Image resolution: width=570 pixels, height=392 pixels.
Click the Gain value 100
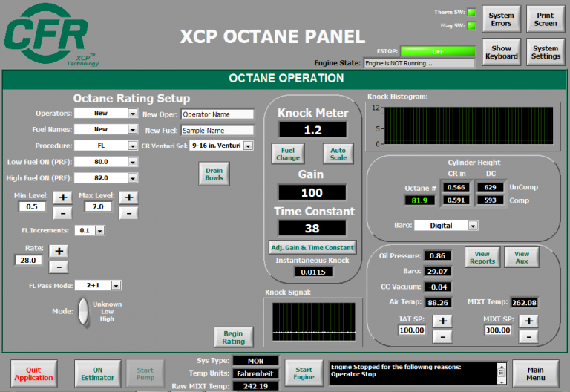coord(312,192)
